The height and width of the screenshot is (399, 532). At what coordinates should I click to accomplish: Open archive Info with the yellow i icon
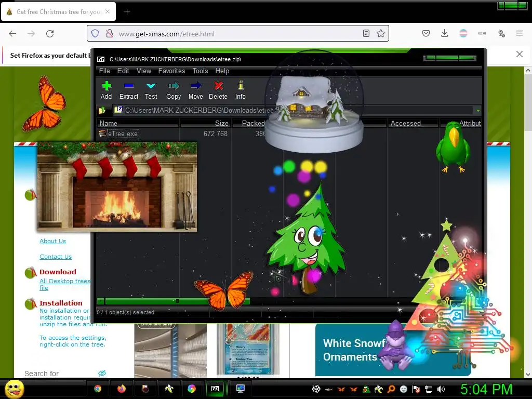coord(240,90)
